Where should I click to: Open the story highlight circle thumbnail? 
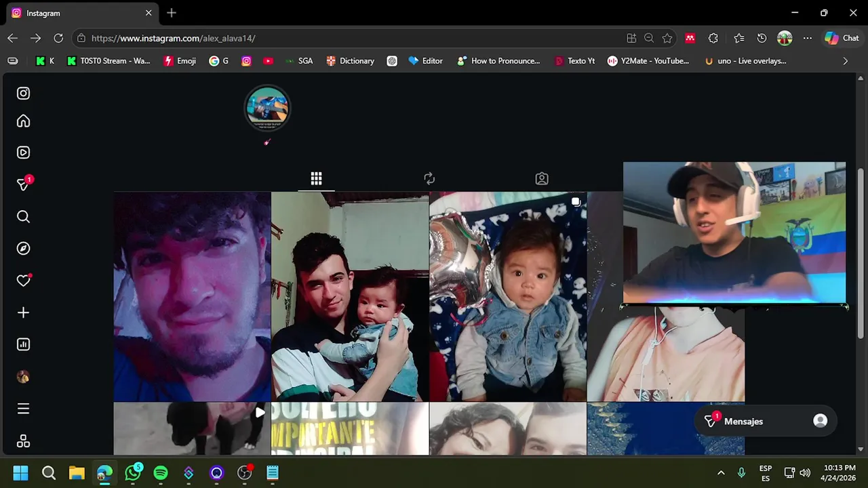267,108
